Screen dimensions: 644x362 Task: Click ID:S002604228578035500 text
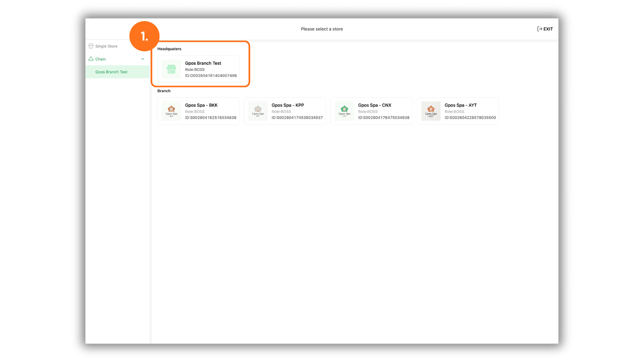[470, 118]
